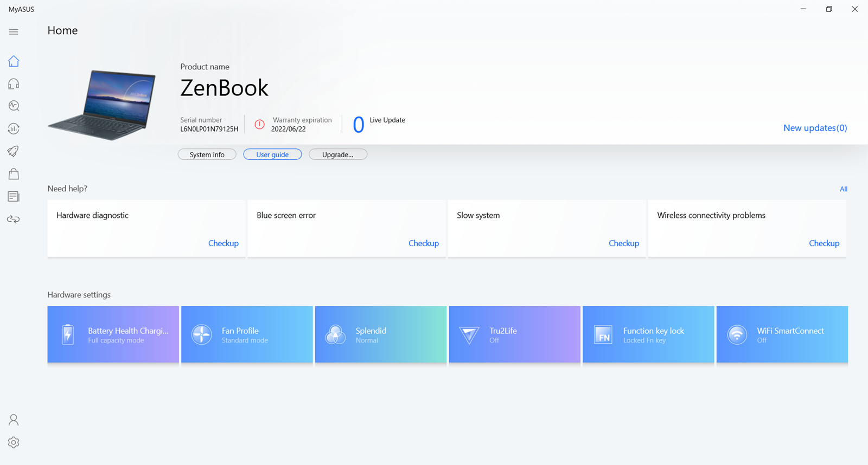Screen dimensions: 868x465
Task: Go to Home via house icon
Action: [x=14, y=61]
